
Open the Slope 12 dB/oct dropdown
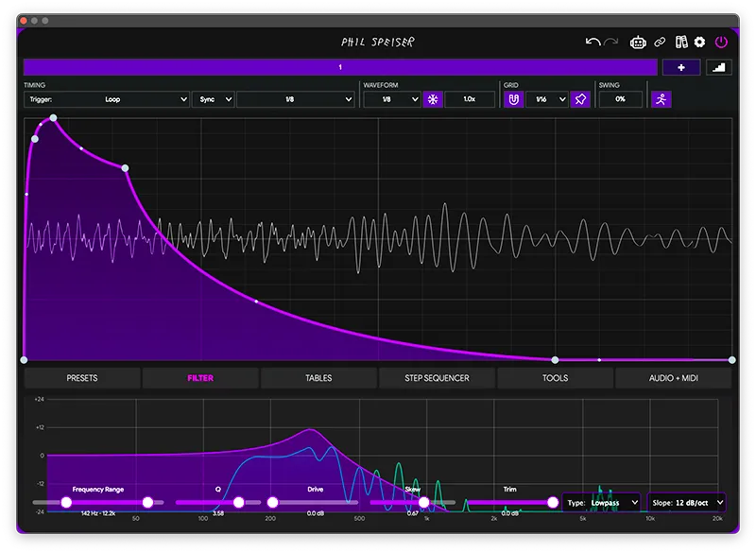pyautogui.click(x=687, y=503)
